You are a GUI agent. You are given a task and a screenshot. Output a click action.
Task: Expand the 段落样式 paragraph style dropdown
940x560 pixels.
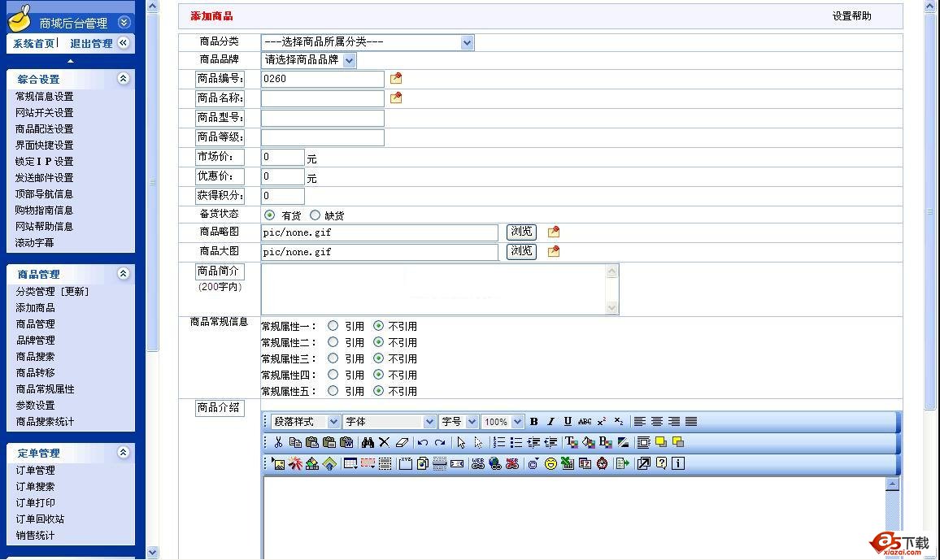click(306, 422)
